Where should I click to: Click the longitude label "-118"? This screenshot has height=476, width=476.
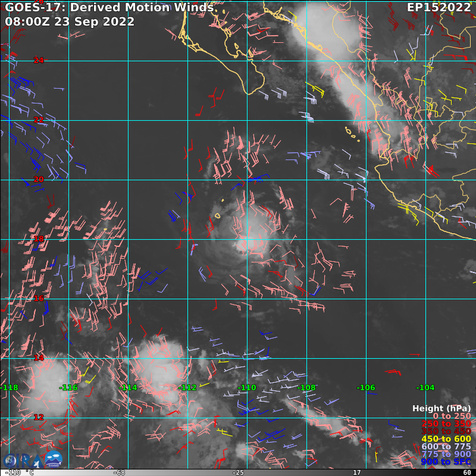[10, 388]
